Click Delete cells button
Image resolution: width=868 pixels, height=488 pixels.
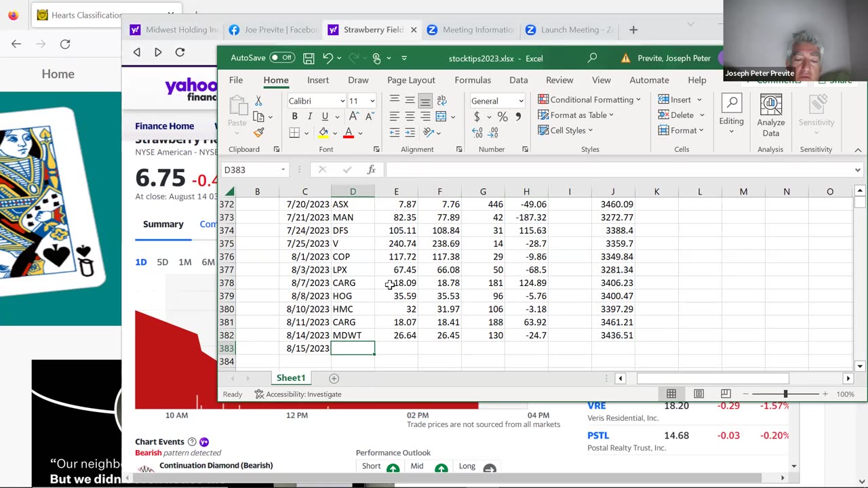[x=681, y=115]
